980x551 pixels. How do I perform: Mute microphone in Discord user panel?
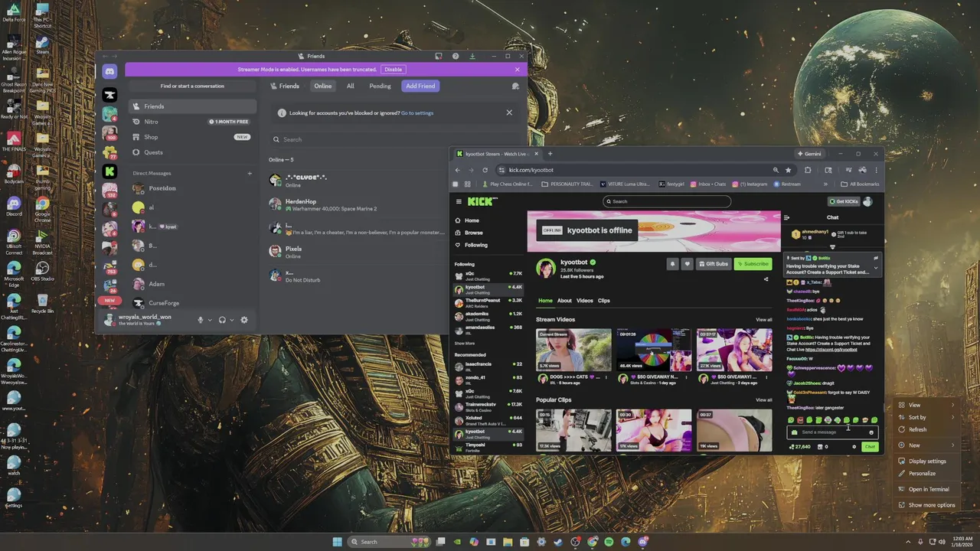[x=201, y=320]
